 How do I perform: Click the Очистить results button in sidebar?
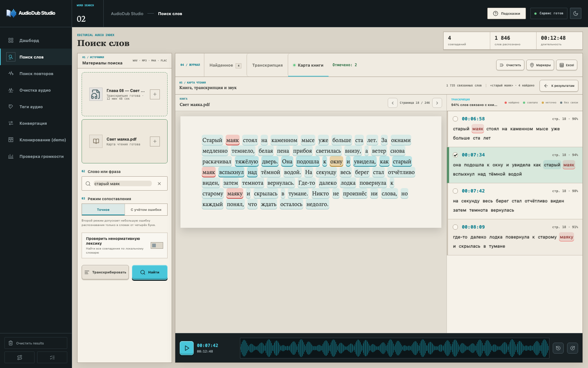pyautogui.click(x=36, y=343)
